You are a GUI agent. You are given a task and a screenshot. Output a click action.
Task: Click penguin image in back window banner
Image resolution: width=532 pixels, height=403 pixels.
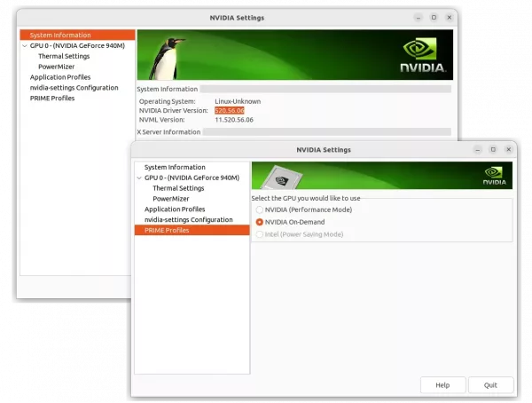[x=168, y=58]
